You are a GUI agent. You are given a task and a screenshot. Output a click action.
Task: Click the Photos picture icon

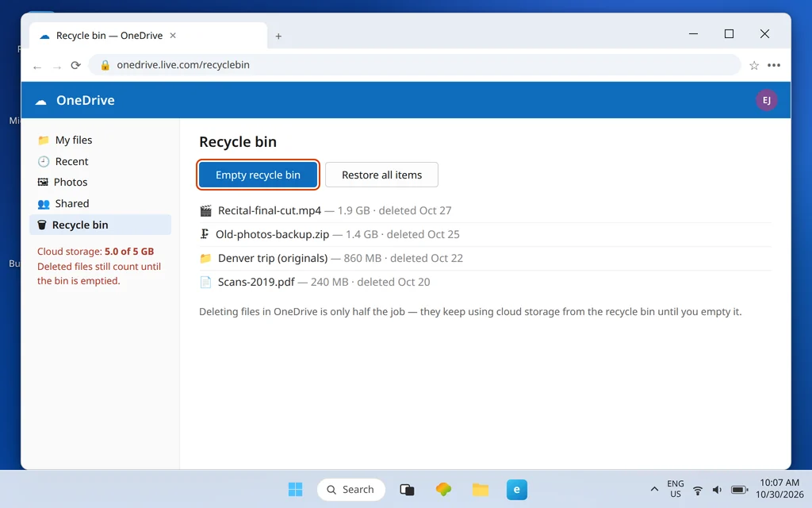(43, 182)
